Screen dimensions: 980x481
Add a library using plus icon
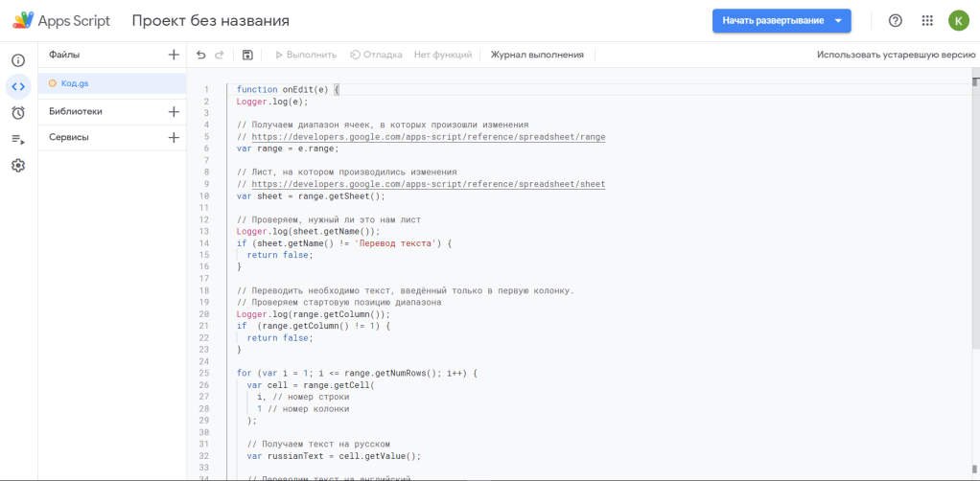174,112
